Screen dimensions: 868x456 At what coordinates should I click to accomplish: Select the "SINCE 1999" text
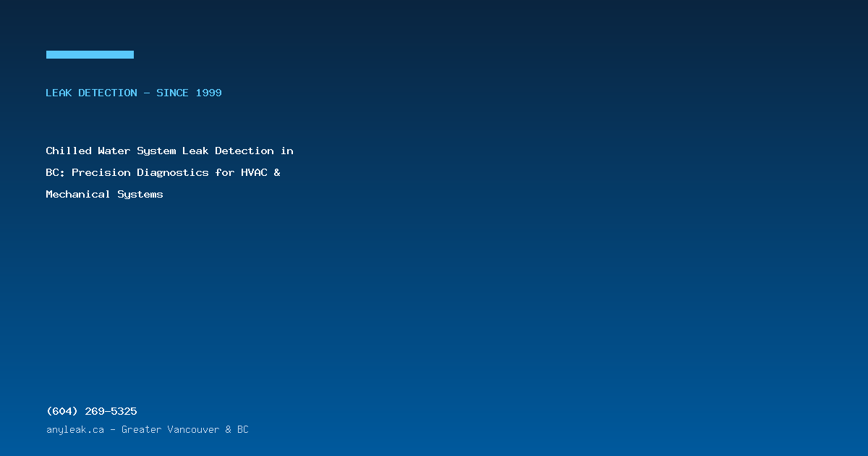[x=189, y=93]
